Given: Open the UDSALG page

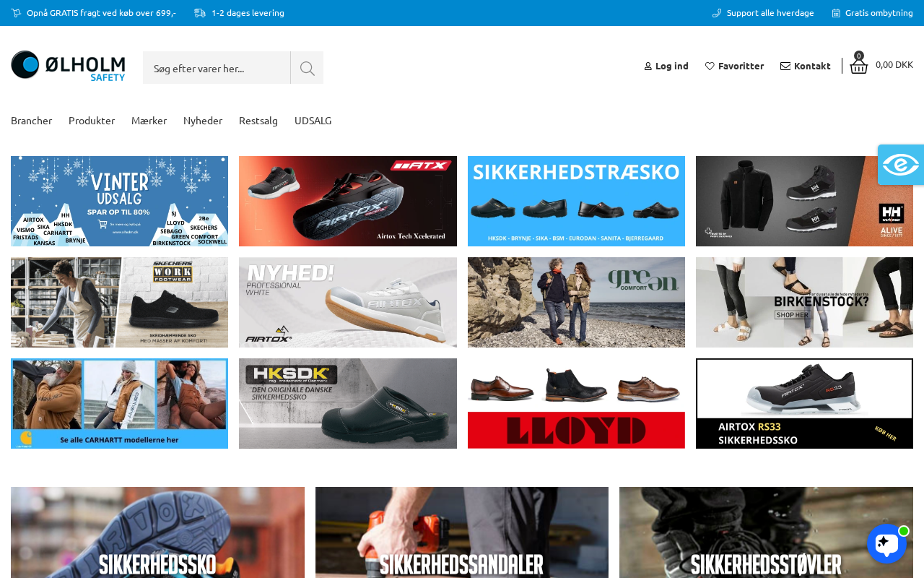Looking at the screenshot, I should 313,121.
